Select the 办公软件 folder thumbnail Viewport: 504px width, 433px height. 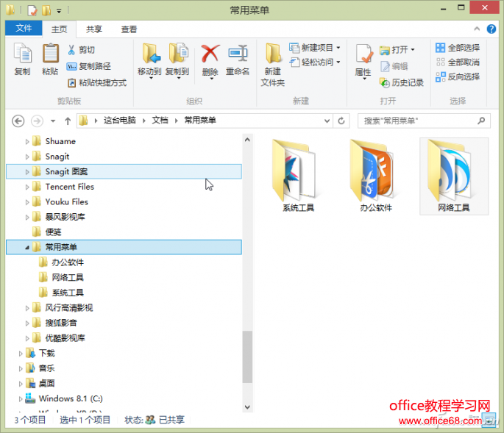[x=376, y=176]
